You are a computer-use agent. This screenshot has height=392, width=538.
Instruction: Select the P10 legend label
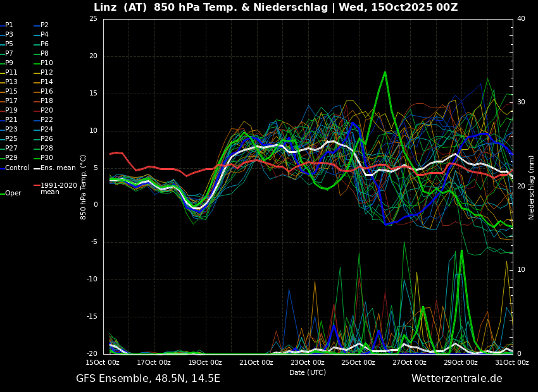click(x=47, y=63)
